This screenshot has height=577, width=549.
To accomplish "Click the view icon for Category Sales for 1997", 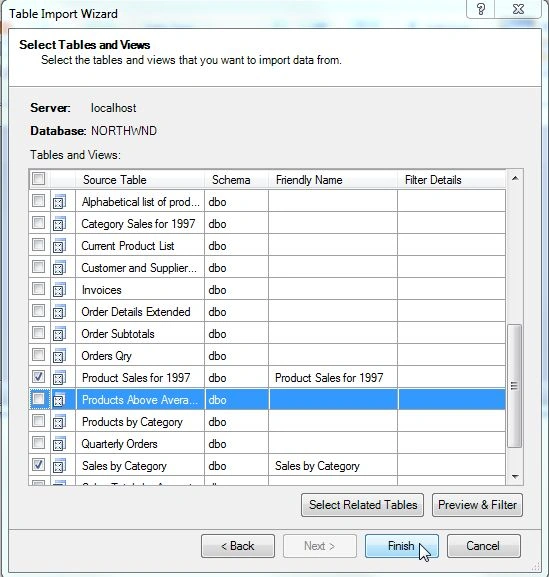I will pyautogui.click(x=59, y=224).
